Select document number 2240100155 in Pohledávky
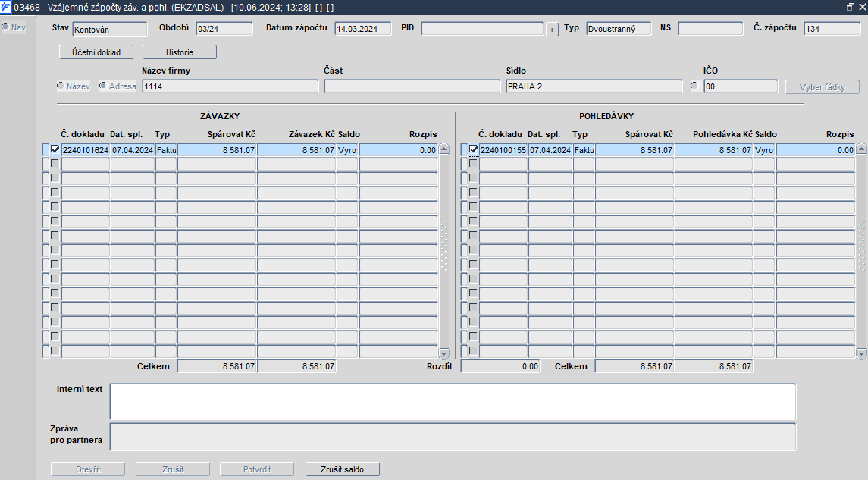Viewport: 868px width, 480px height. 503,150
